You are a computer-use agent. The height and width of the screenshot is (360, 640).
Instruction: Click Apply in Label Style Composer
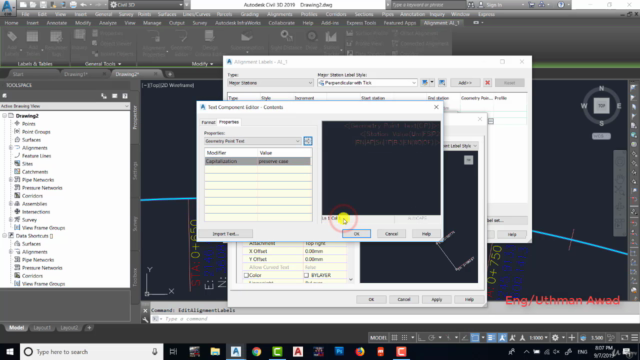point(437,300)
